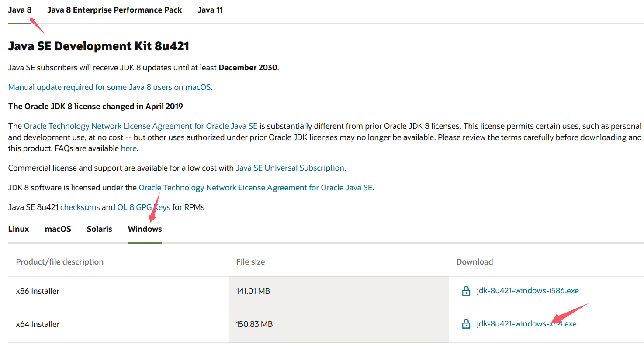
Task: Open the Java SE Universal Subscription link
Action: [290, 168]
